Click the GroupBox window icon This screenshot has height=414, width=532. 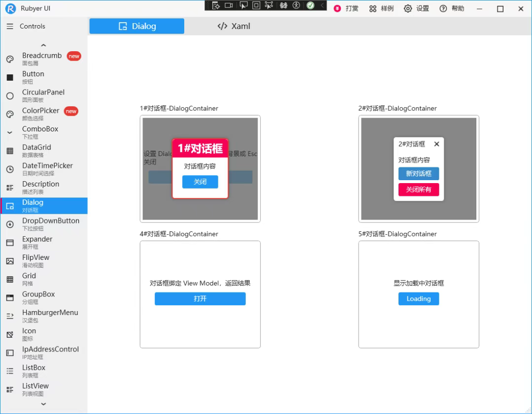point(10,298)
